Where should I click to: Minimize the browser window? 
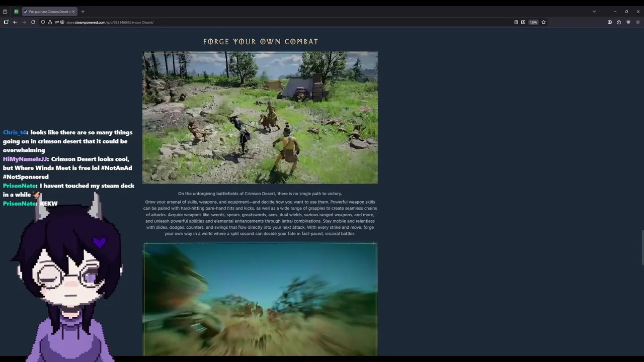[615, 12]
